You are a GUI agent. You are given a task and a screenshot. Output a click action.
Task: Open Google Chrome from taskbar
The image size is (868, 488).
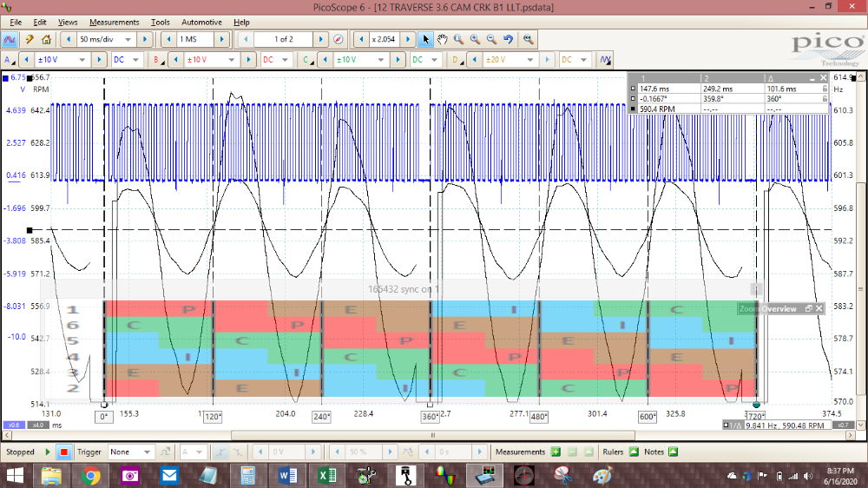(x=91, y=476)
